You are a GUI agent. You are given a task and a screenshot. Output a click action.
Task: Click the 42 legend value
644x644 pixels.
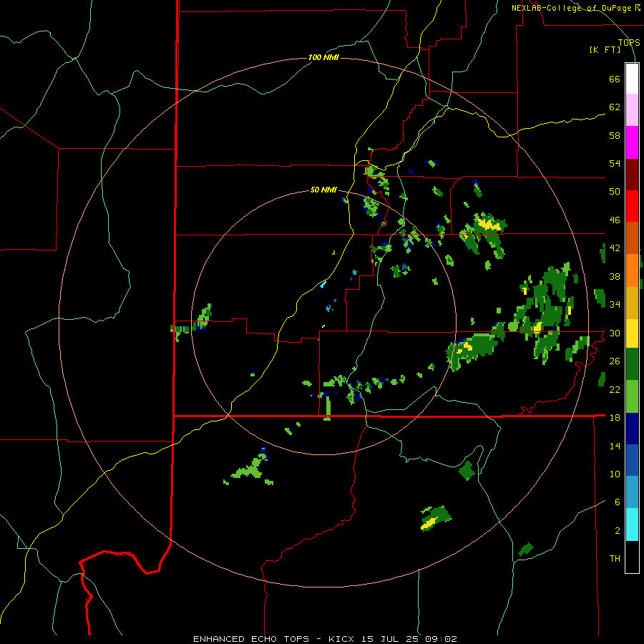point(615,248)
